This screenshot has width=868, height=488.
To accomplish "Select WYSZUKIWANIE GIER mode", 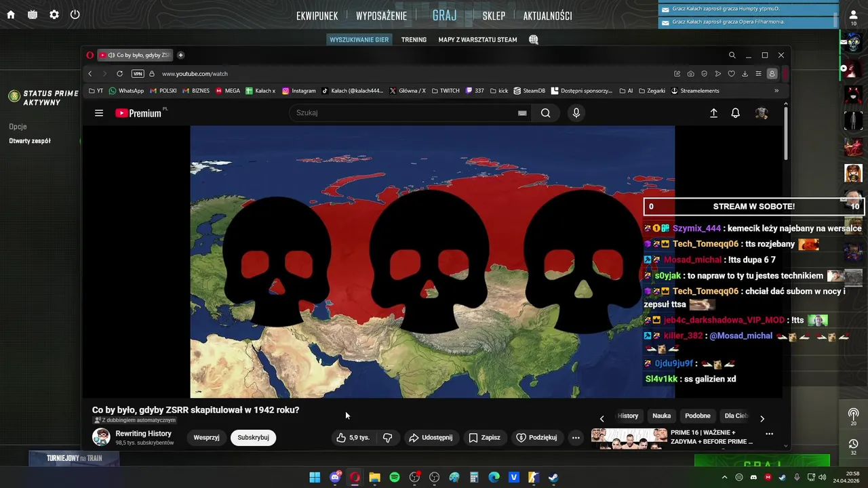I will 359,40.
